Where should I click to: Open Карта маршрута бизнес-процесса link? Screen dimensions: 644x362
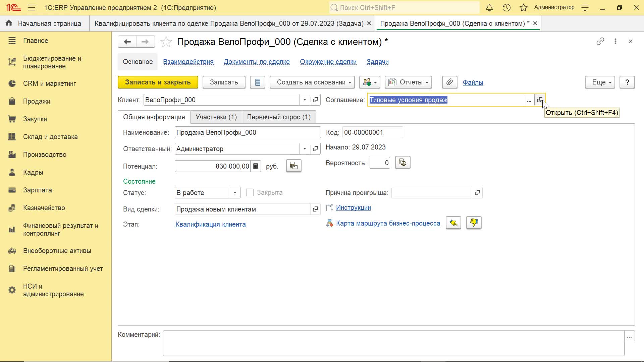388,223
